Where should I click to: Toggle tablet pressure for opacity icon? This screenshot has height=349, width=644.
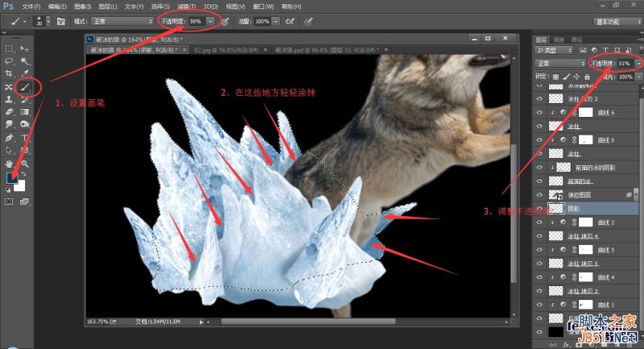click(x=225, y=22)
